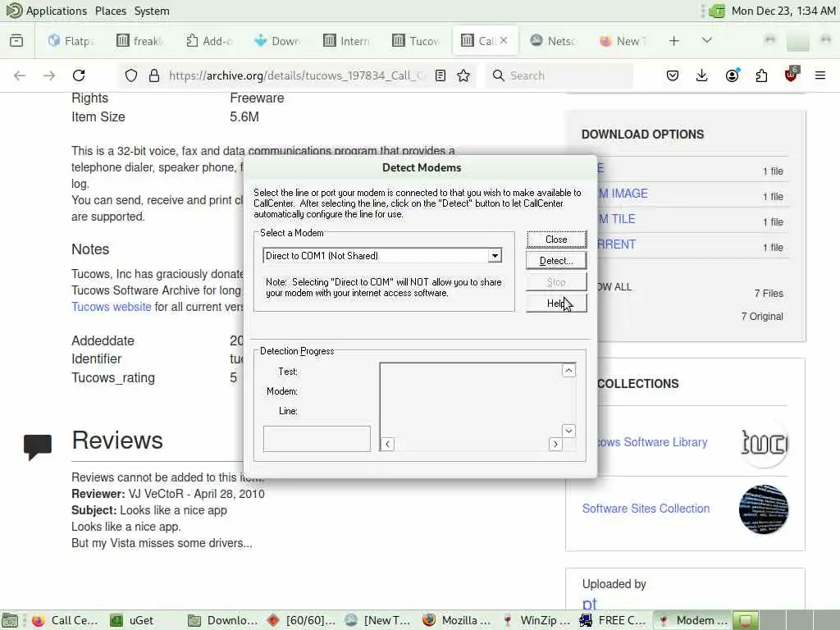Switch to the New tab

click(623, 41)
